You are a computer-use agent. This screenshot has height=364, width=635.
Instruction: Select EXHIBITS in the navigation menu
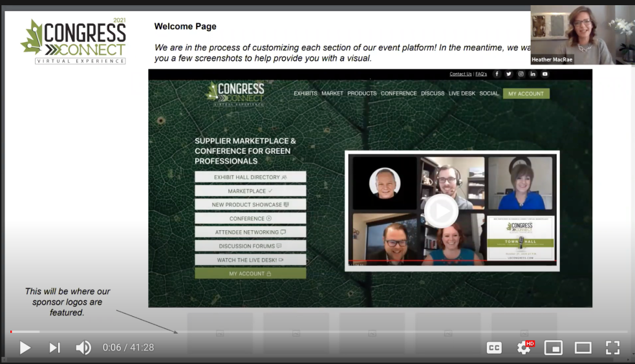[305, 94]
